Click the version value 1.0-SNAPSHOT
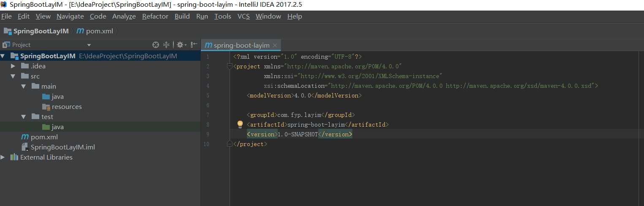Image resolution: width=644 pixels, height=206 pixels. pyautogui.click(x=298, y=134)
